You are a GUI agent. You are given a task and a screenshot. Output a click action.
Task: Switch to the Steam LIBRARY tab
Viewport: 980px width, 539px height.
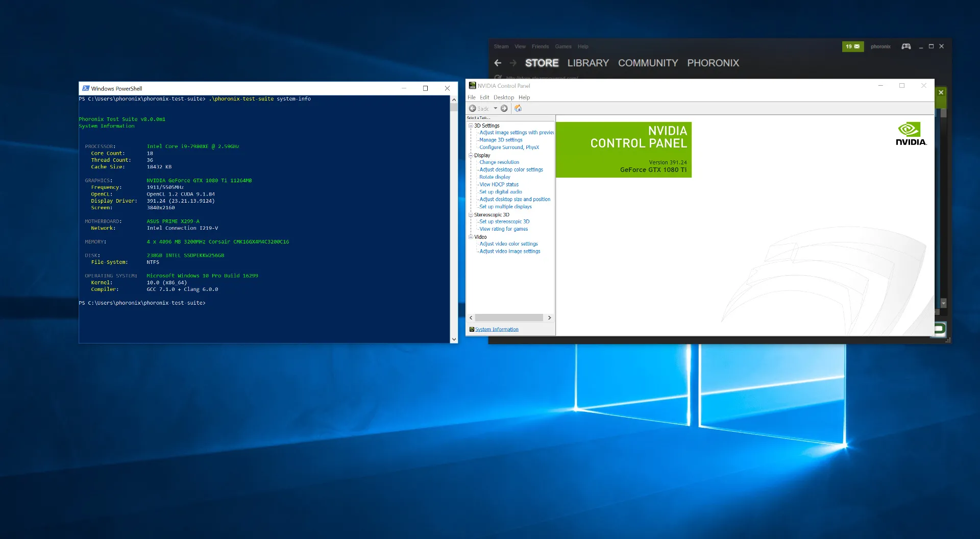click(x=588, y=63)
